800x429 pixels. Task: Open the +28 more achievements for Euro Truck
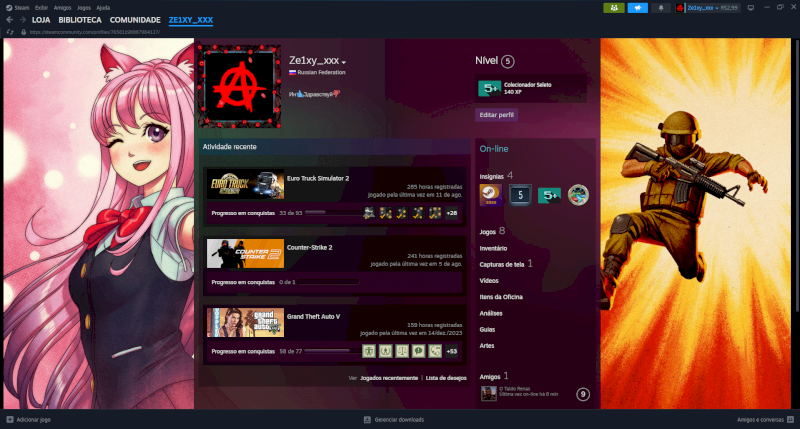coord(452,213)
